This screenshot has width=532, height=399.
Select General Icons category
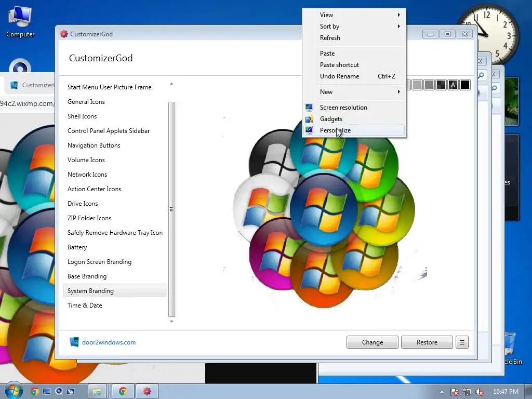115,102
